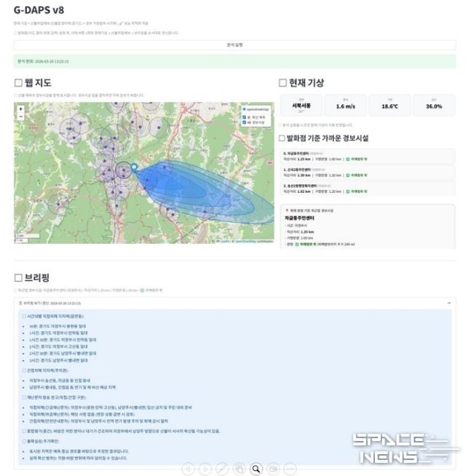Select the openstreetmap base layer radio
This screenshot has height=476, width=471.
pyautogui.click(x=244, y=108)
